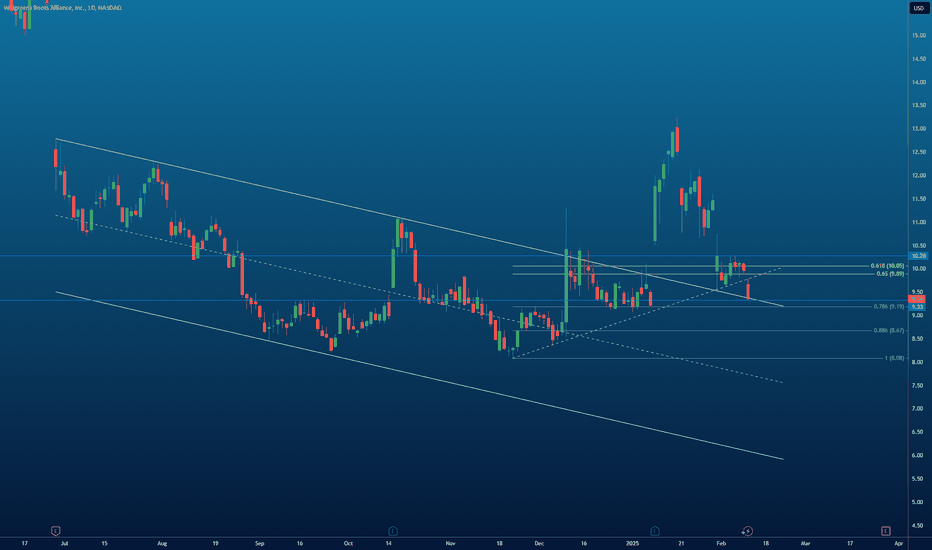
Task: Click the 8.00 price scale value
Action: click(918, 362)
